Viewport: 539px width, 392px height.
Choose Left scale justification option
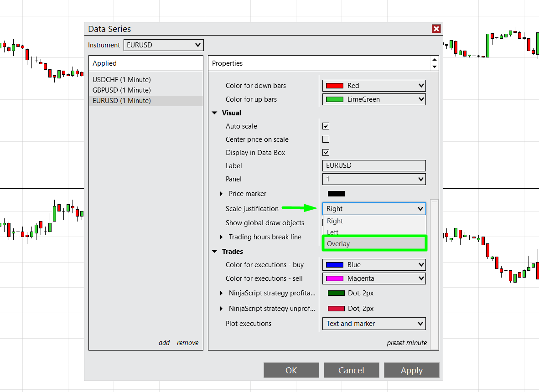[333, 232]
